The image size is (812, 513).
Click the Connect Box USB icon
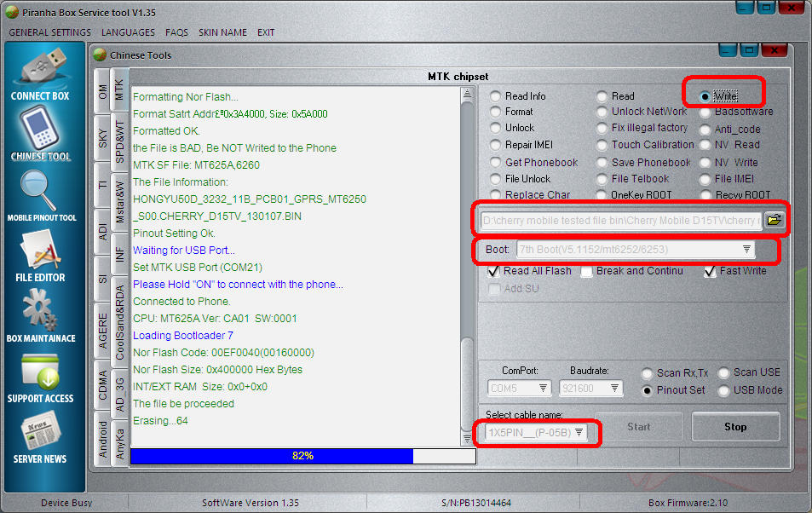click(40, 68)
